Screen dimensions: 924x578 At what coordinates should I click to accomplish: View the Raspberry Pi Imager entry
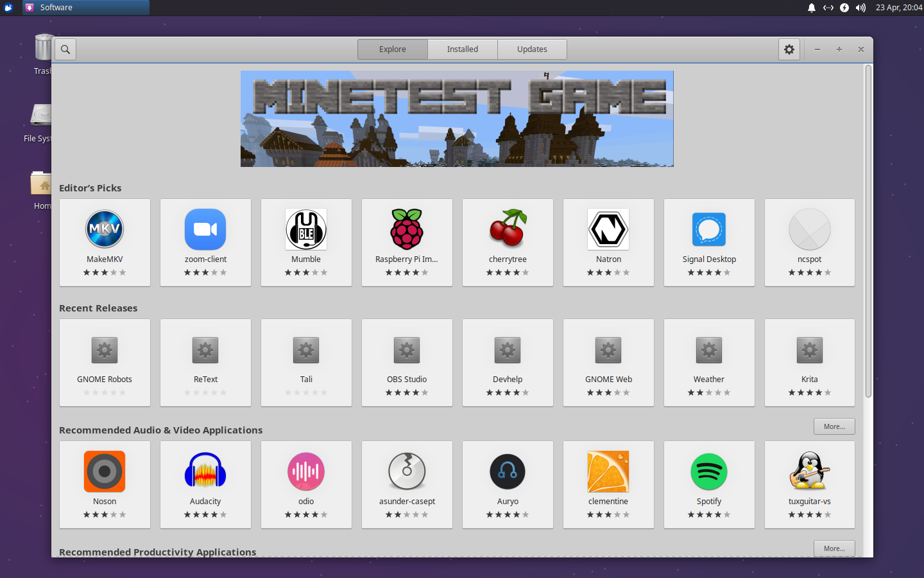pyautogui.click(x=407, y=243)
